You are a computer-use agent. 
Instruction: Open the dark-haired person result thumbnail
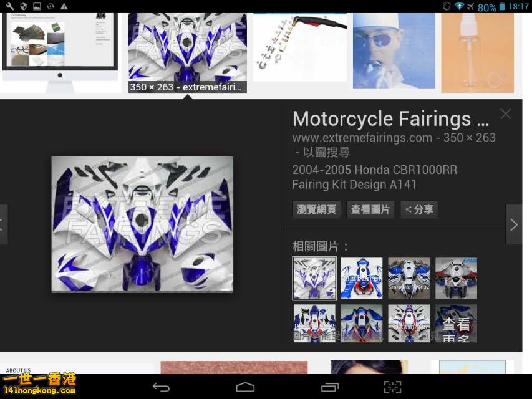coord(369,367)
